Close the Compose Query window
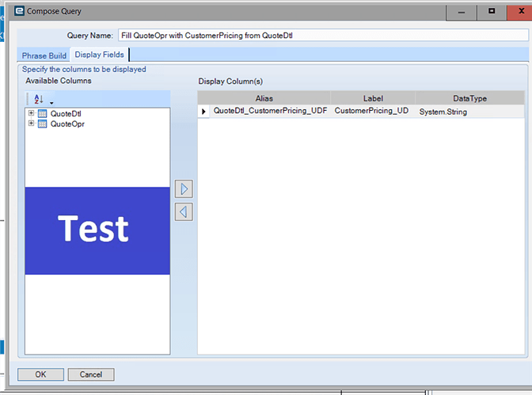Screen dimensions: 532x395 click(520, 12)
